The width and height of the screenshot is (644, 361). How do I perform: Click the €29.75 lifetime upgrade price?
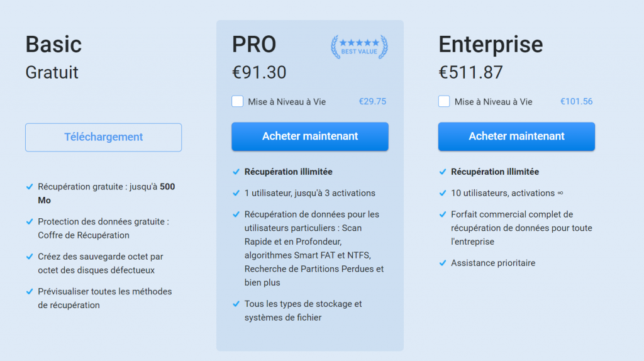(x=372, y=101)
